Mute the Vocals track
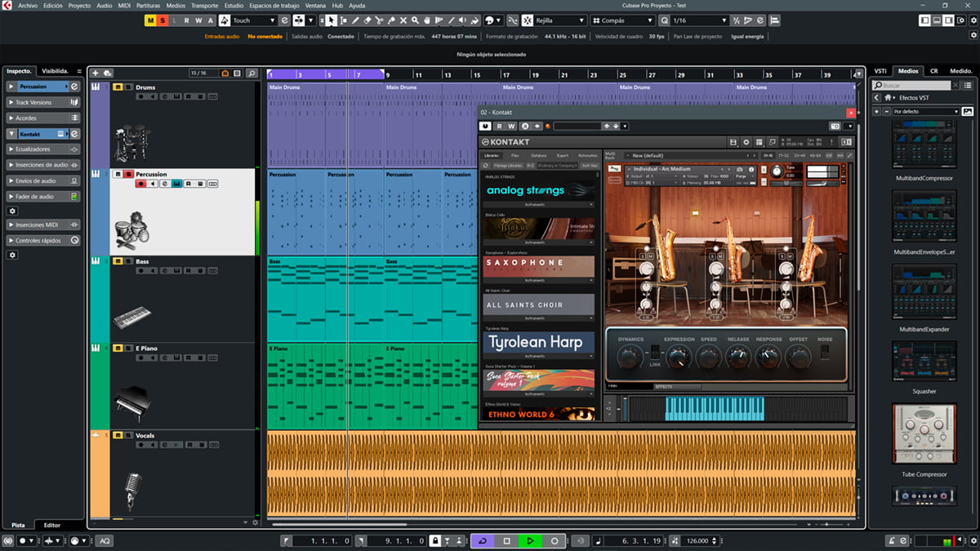The image size is (980, 551). (118, 435)
